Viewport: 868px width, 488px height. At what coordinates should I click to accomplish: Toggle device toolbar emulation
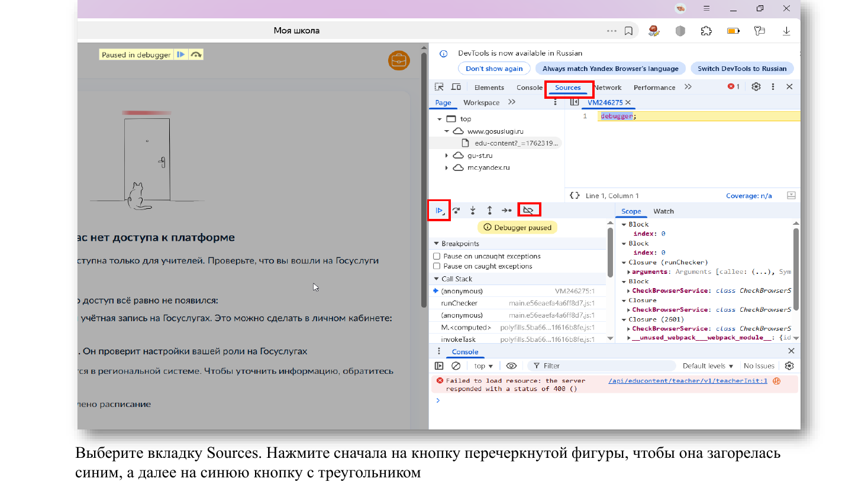click(x=456, y=87)
